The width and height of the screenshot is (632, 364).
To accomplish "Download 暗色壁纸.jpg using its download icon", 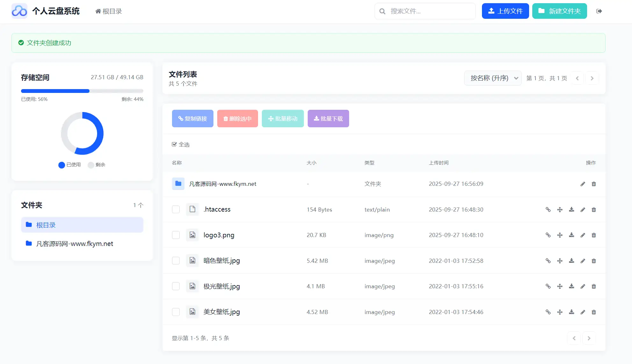I will tap(571, 261).
